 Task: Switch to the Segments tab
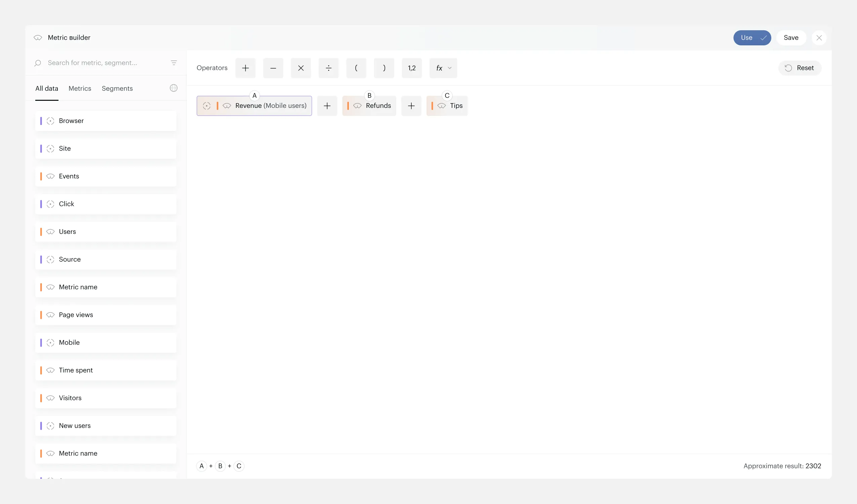[117, 88]
